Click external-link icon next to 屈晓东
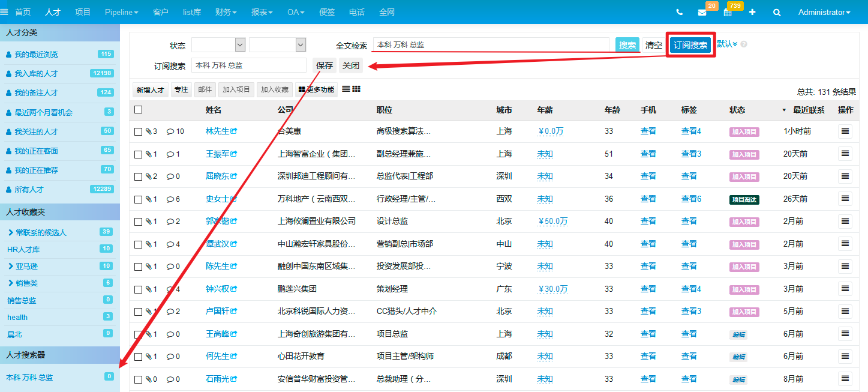The image size is (868, 392). [x=233, y=176]
